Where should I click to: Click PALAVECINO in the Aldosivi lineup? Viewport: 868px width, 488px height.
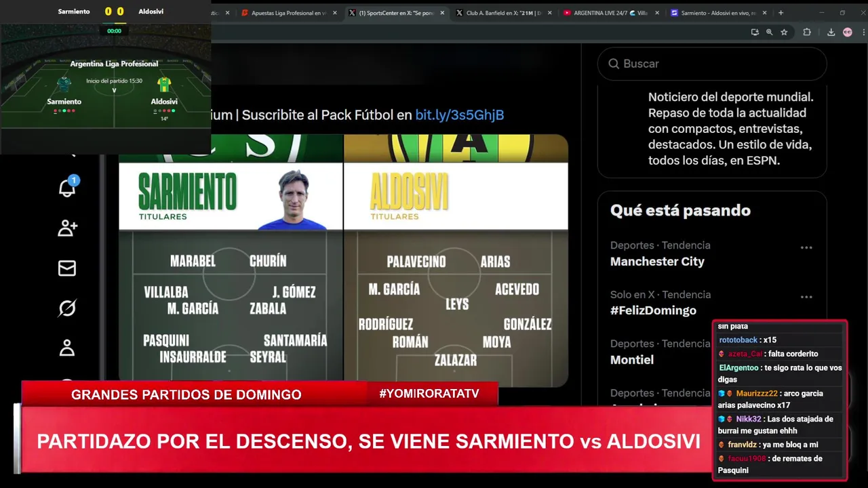point(416,262)
